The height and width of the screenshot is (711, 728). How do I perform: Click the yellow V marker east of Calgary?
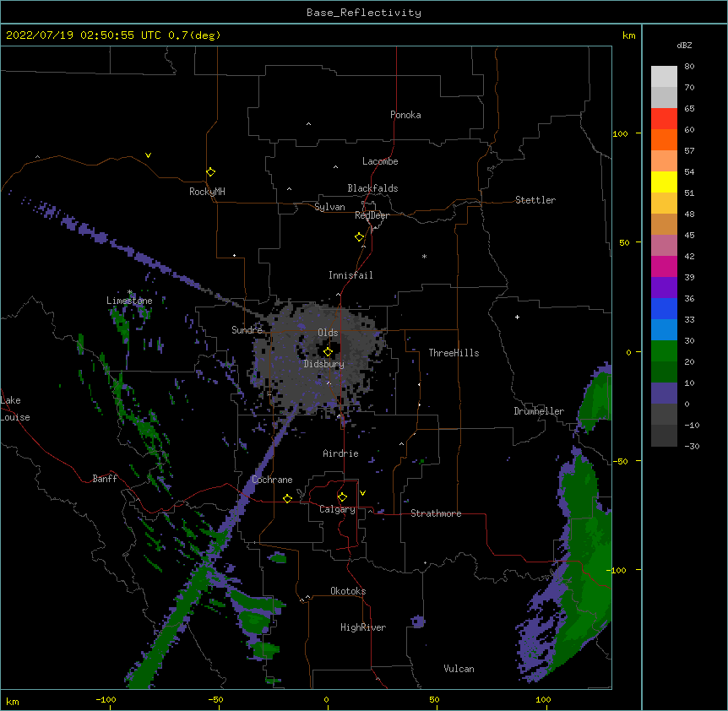coord(362,493)
